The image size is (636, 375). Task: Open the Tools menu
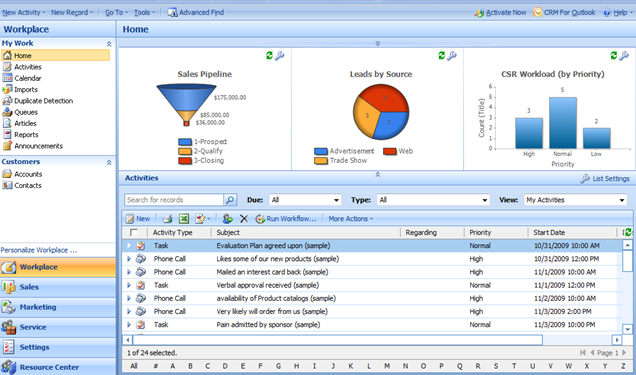click(144, 13)
